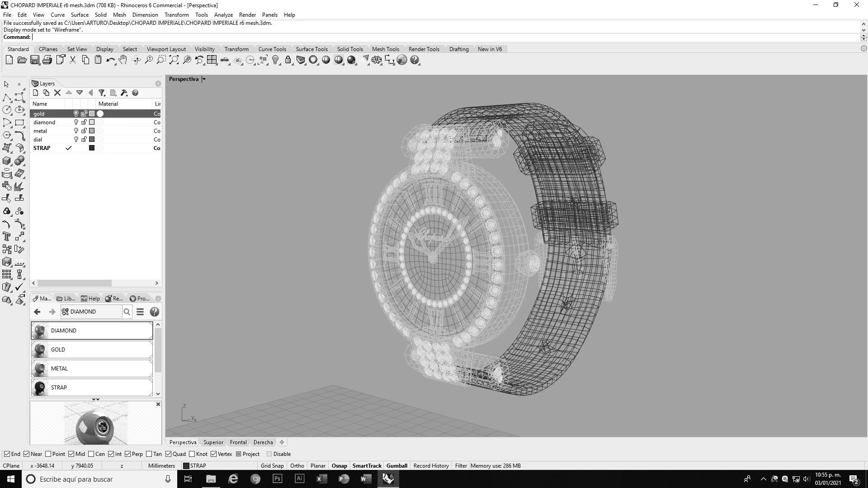Image resolution: width=868 pixels, height=488 pixels.
Task: Click the Cut scissors icon
Action: point(72,60)
